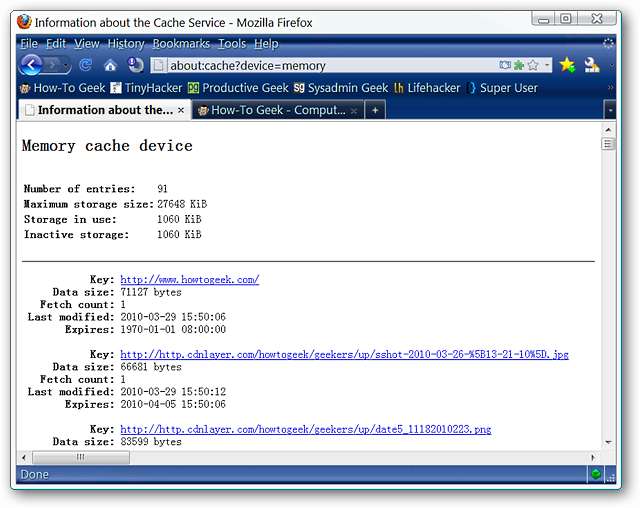Screen dimensions: 640x508
Task: Click the green status bar icon
Action: [596, 474]
